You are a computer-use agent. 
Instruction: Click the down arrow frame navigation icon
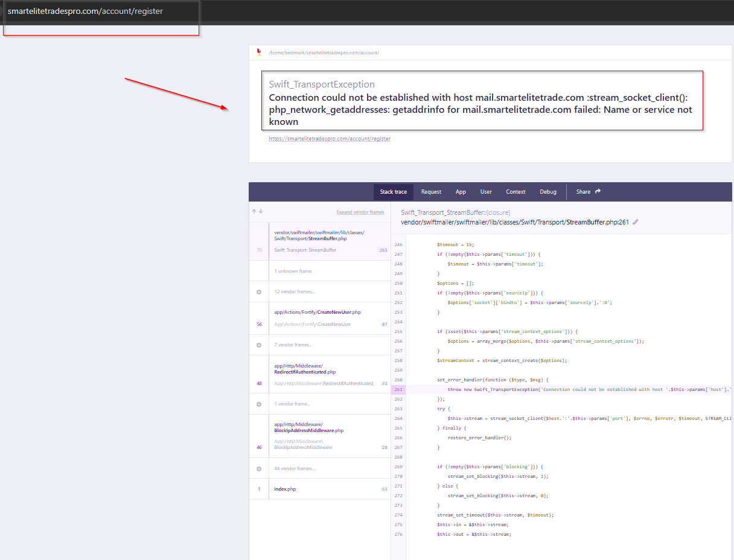click(260, 212)
